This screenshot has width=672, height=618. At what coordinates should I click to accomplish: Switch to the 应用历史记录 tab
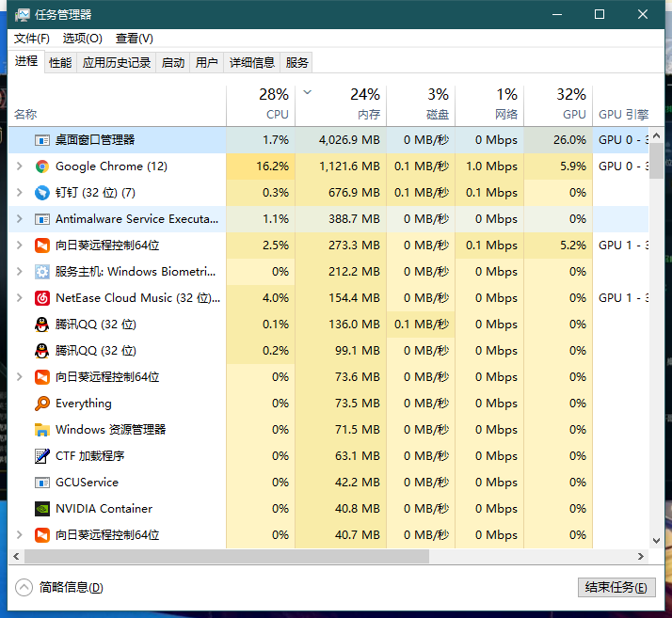[x=117, y=63]
